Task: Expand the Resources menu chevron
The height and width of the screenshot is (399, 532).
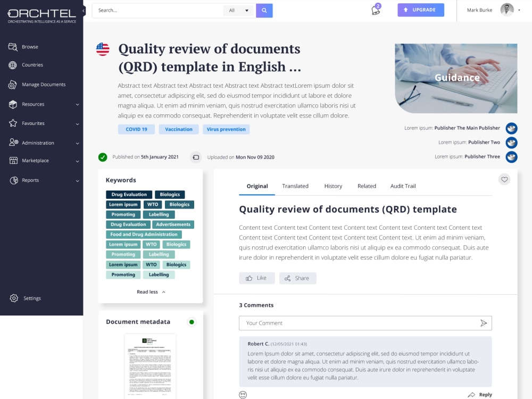Action: 77,104
